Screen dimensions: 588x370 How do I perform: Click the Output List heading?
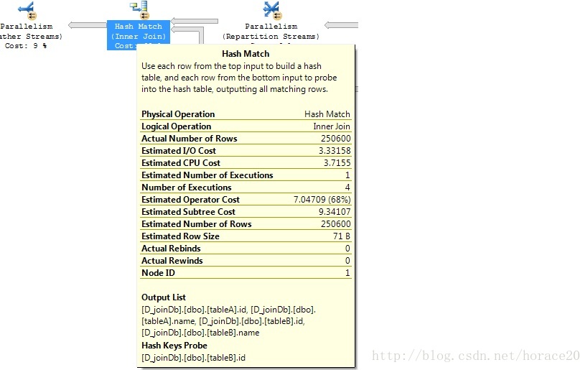click(x=164, y=297)
